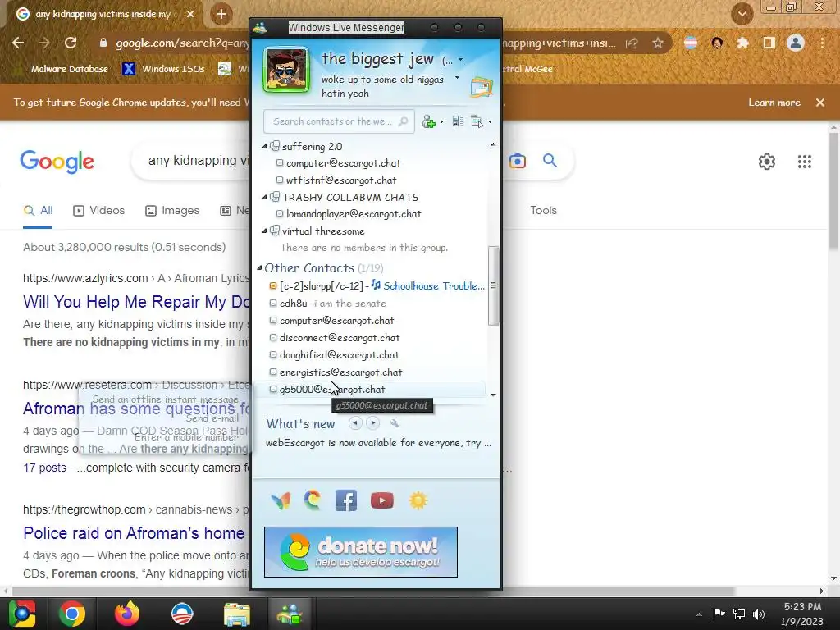Bookmark this page with star icon
Screen dimensions: 840x630
tap(658, 43)
